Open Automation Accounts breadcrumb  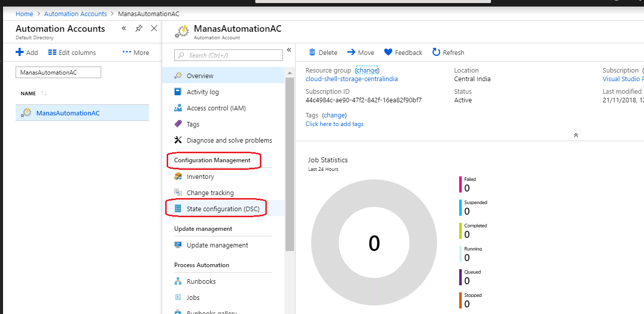[x=75, y=14]
